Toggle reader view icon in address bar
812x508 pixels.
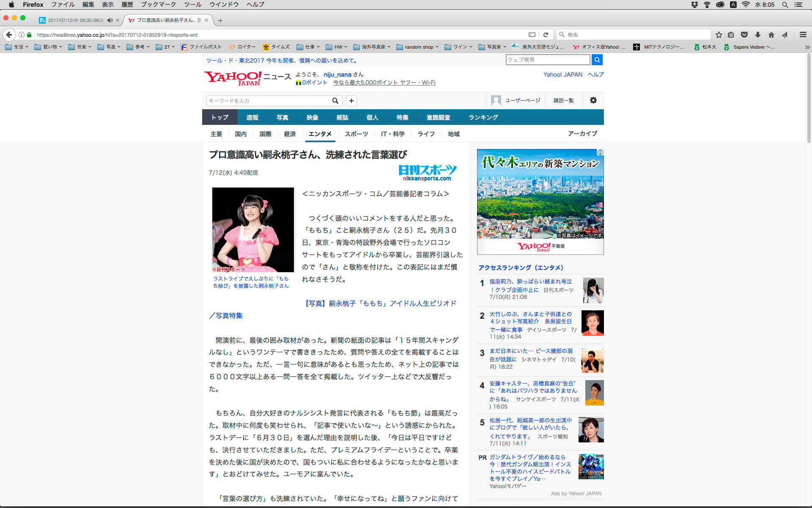(532, 35)
